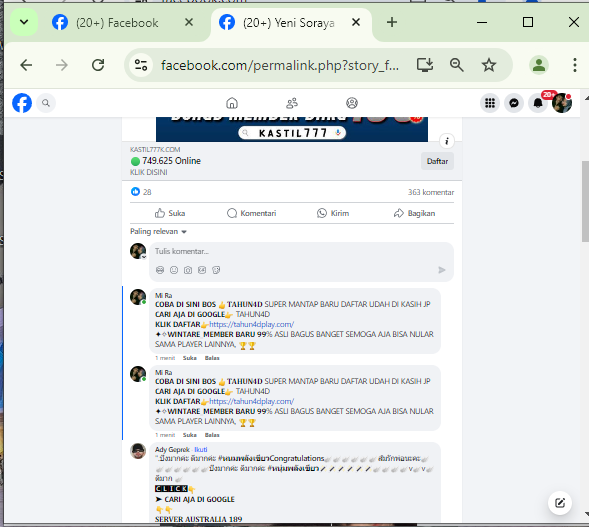Viewport: 589px width, 527px height.
Task: Reload the Facebook page
Action: click(98, 65)
